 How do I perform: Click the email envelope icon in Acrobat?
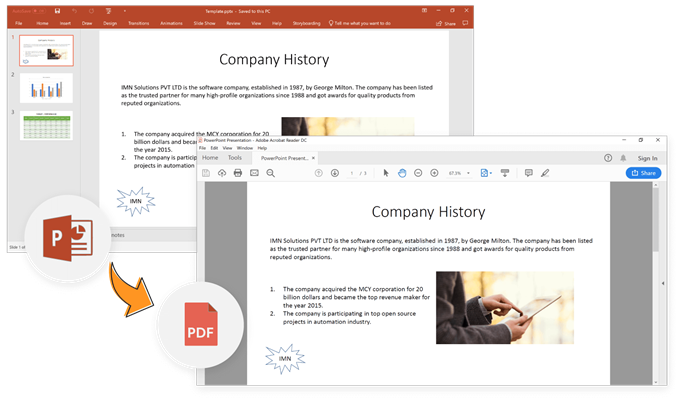(x=254, y=173)
